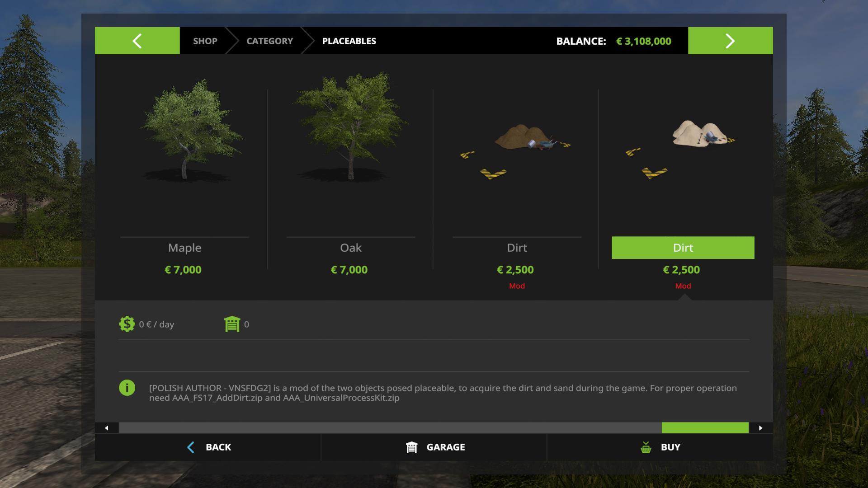Click the blue Back chevron icon

[x=191, y=447]
